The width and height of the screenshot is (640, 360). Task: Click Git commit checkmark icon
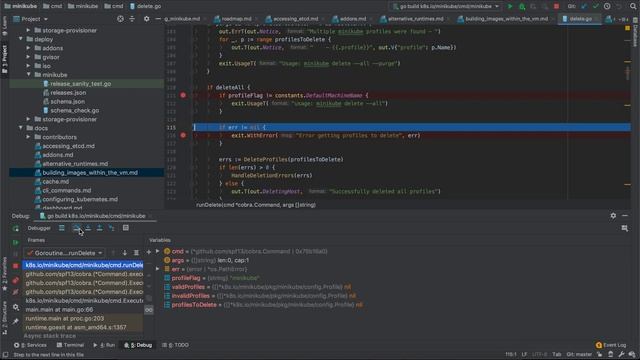[596, 6]
